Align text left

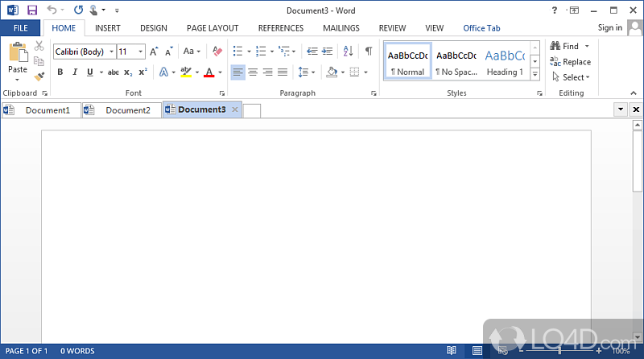pos(237,72)
